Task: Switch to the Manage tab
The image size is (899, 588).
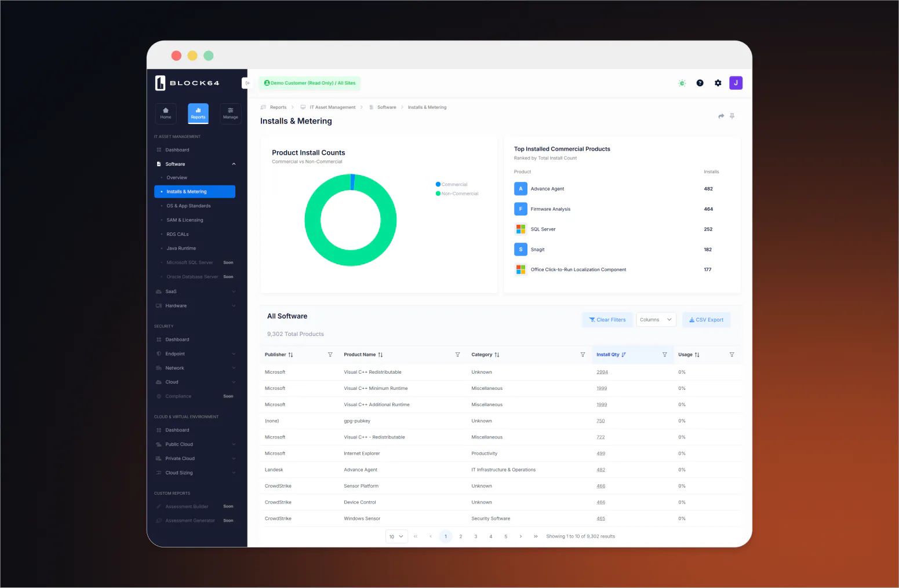Action: click(x=231, y=113)
